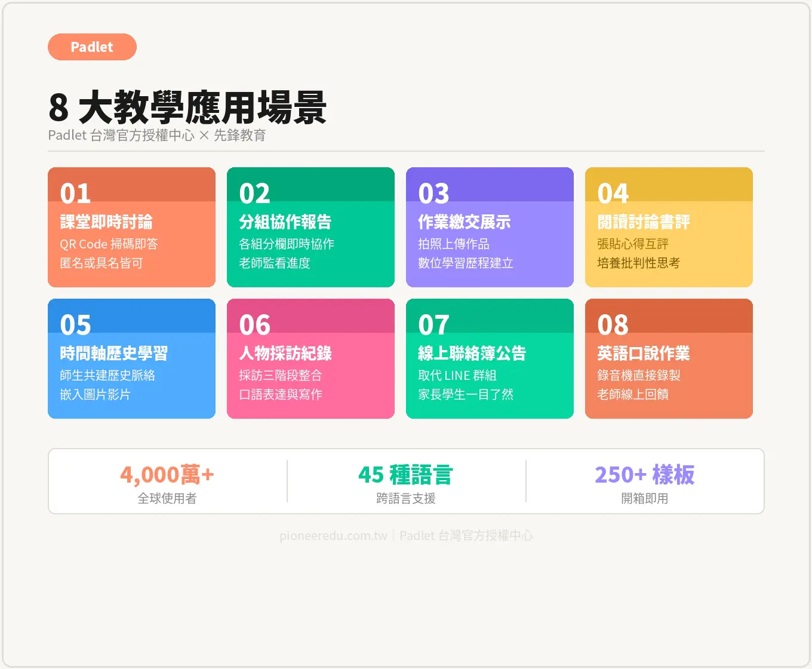Click text 數位學習歷程建立

466,263
